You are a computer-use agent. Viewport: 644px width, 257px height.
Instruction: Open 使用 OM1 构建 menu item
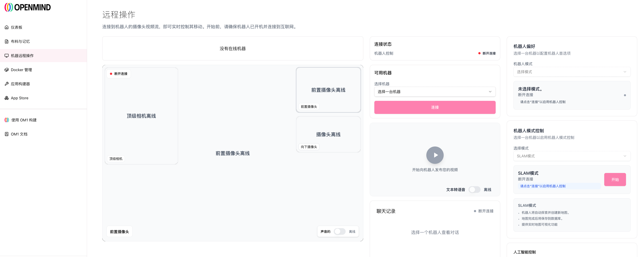(24, 120)
